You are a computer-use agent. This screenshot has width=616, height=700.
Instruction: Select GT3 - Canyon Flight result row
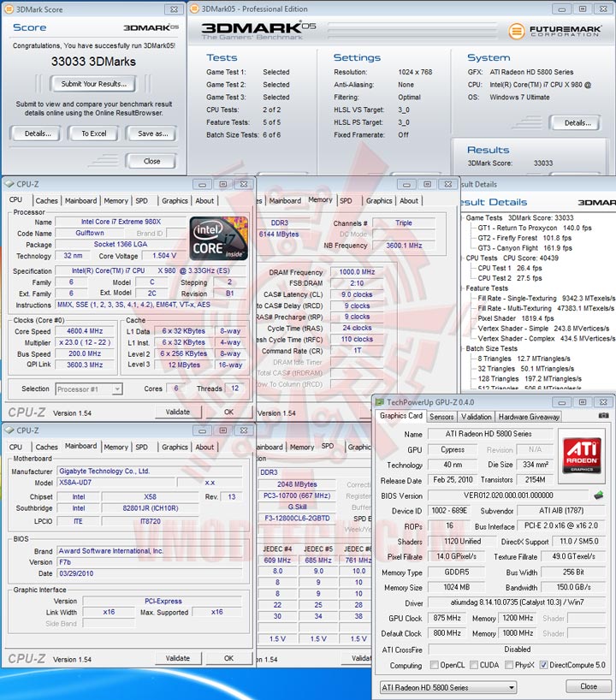click(524, 248)
